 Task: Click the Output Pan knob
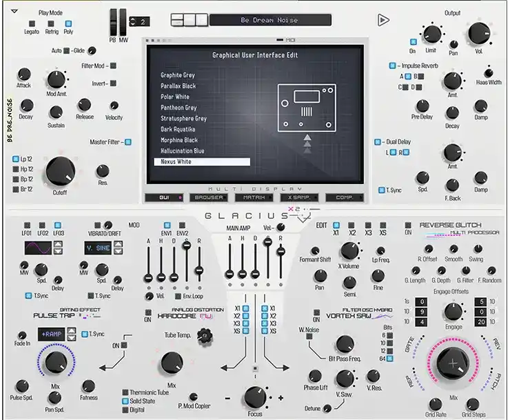(x=453, y=44)
